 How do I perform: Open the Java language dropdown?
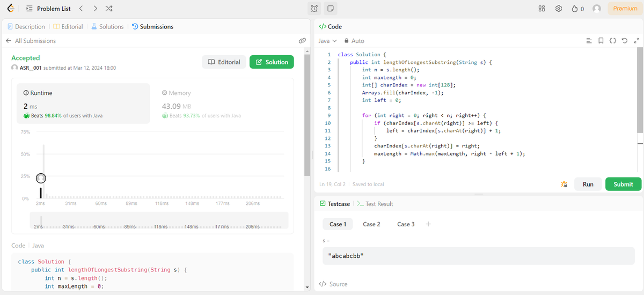(327, 41)
